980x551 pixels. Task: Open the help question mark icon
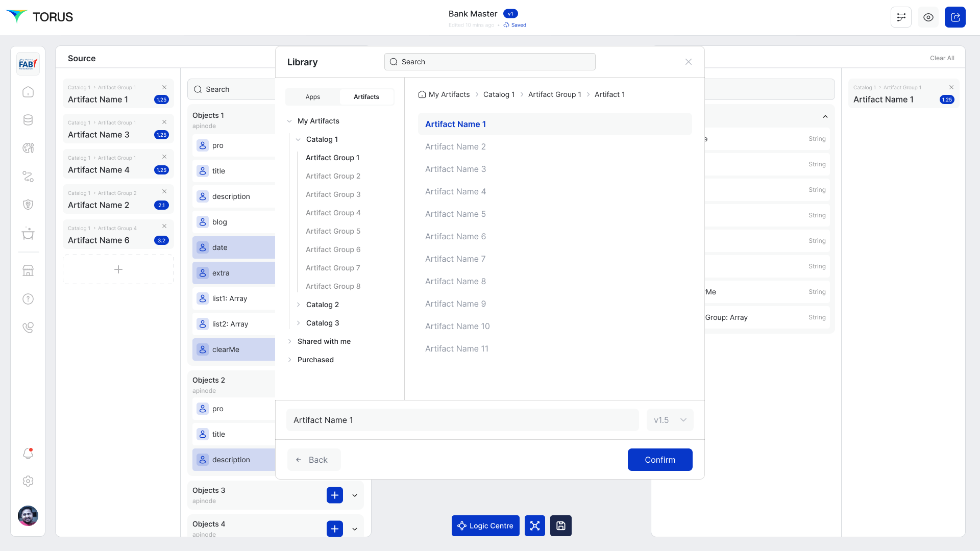(28, 299)
